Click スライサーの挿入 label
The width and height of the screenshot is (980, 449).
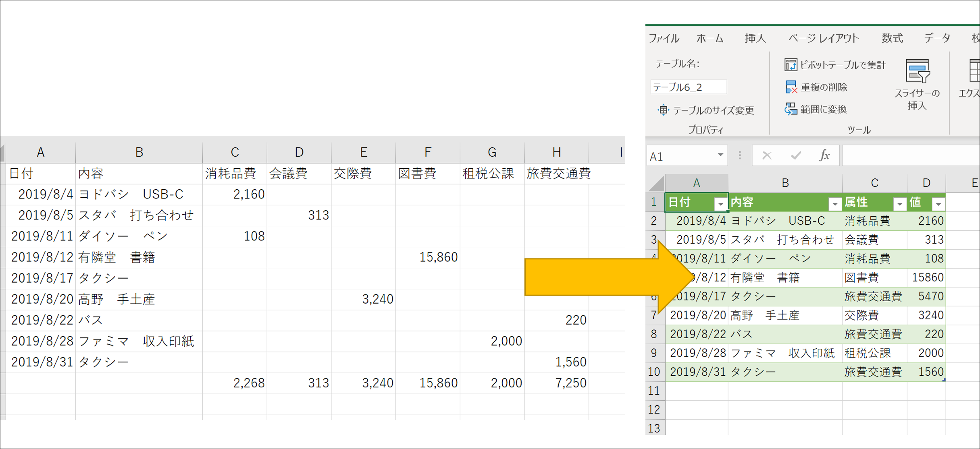click(917, 99)
